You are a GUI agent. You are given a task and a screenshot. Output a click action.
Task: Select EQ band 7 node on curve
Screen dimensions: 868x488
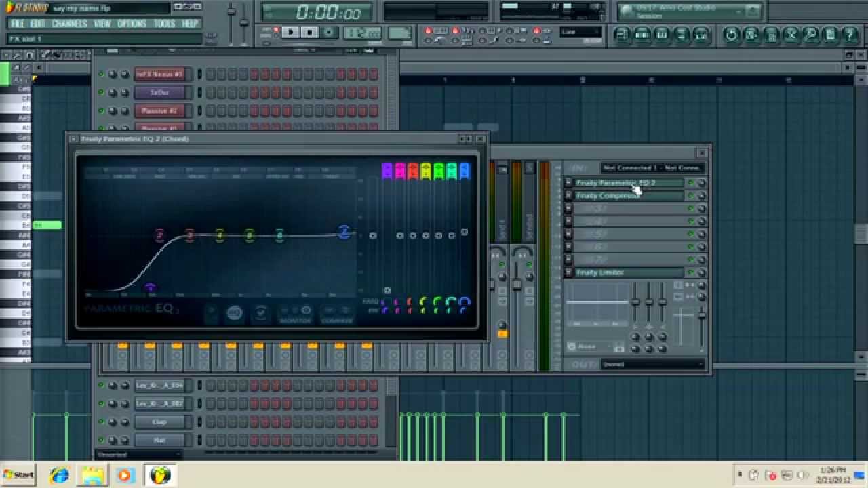coord(344,232)
